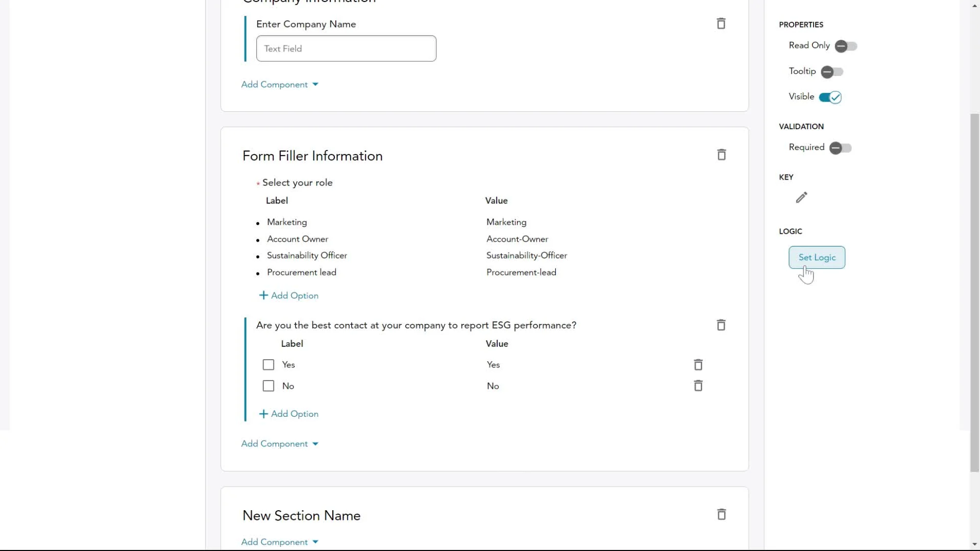Delete the Form Filler Information section

(721, 155)
